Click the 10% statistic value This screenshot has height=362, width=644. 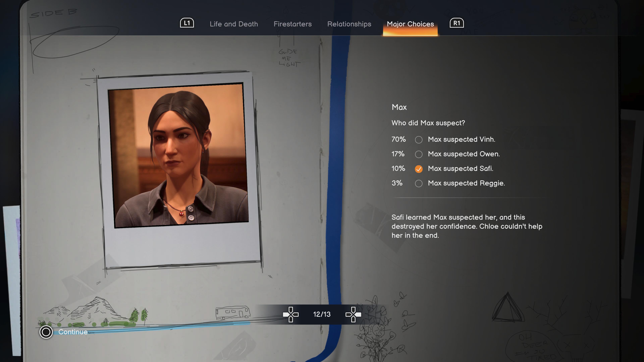[x=398, y=168]
